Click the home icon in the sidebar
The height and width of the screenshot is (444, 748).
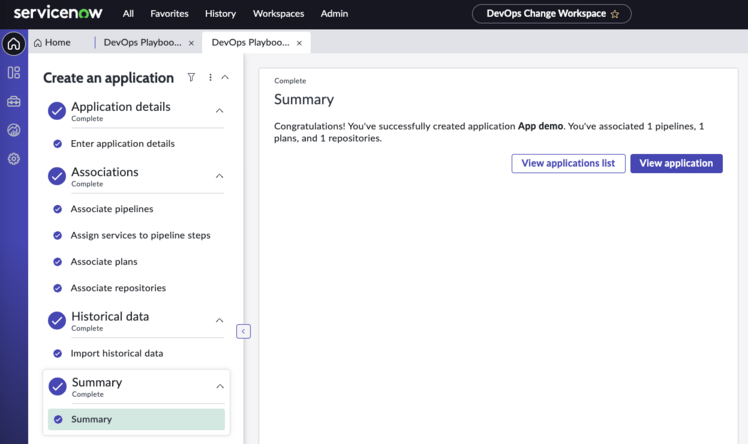point(14,44)
